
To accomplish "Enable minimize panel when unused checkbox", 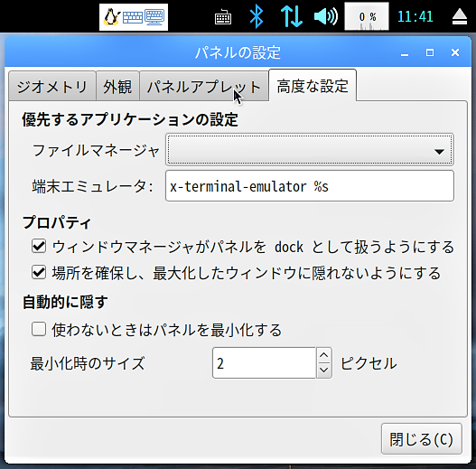I will [39, 329].
